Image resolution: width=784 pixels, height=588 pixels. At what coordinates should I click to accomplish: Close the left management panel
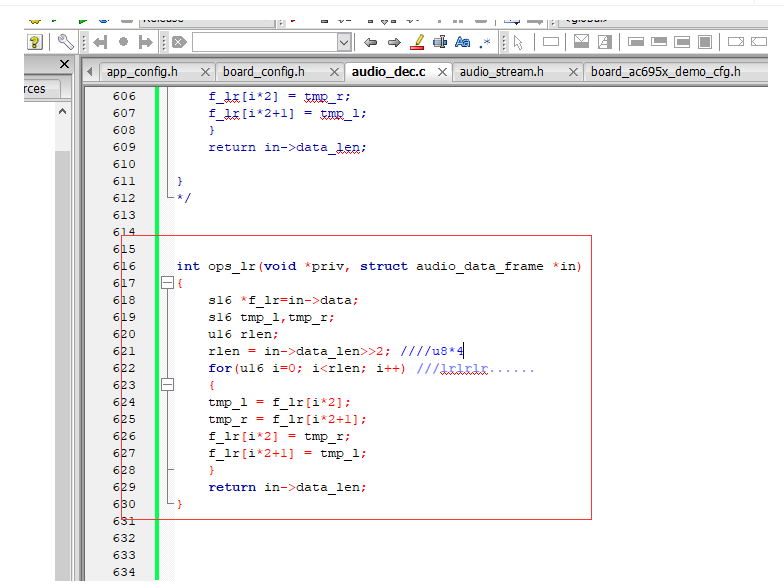tap(64, 64)
